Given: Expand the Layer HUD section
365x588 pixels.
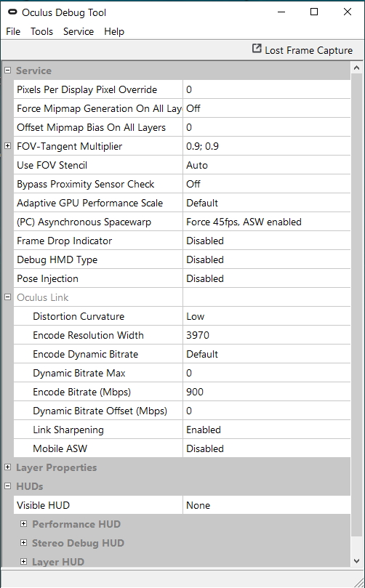Looking at the screenshot, I should click(x=24, y=561).
